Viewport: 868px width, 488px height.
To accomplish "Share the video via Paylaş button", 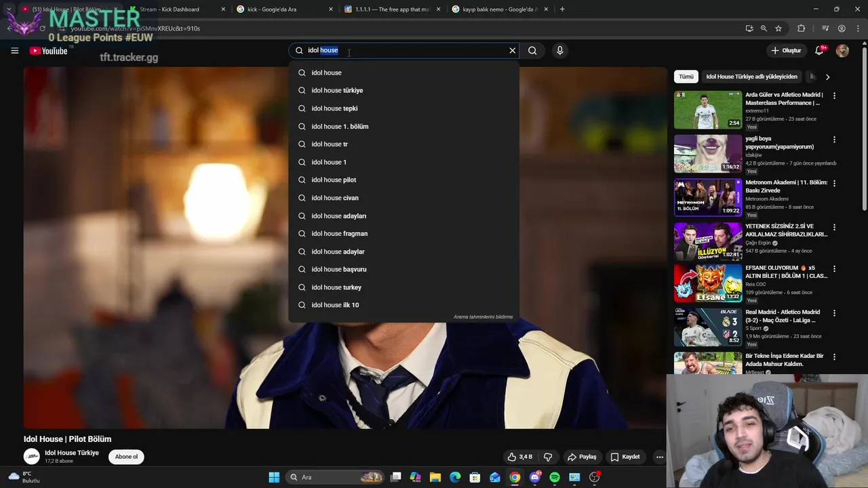I will [582, 457].
